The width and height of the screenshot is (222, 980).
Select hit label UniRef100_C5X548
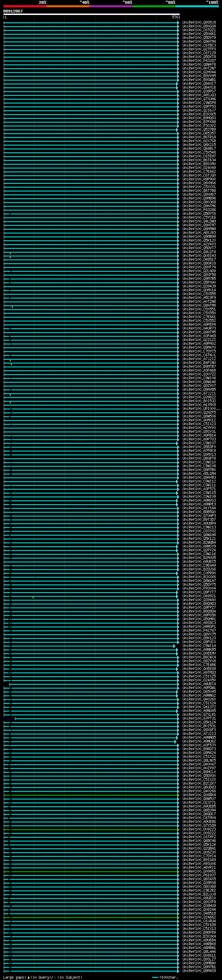(x=199, y=153)
